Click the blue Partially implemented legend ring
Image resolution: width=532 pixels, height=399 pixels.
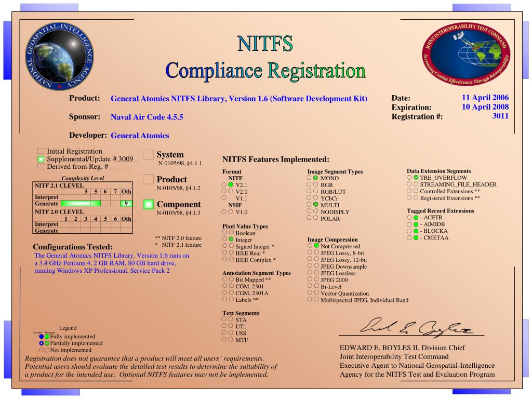click(42, 343)
